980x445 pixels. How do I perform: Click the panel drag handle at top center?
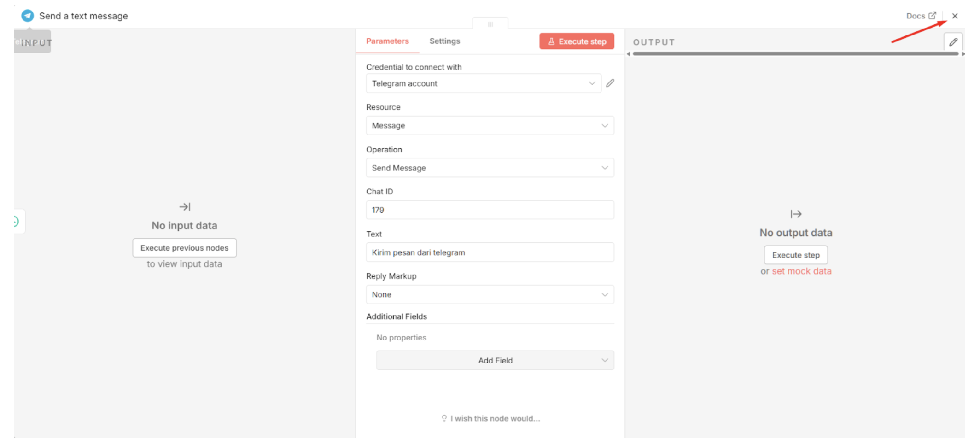coord(490,24)
